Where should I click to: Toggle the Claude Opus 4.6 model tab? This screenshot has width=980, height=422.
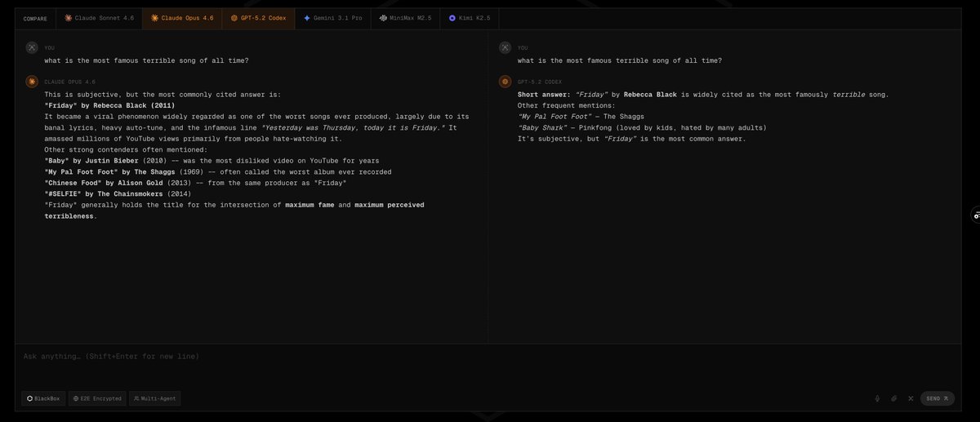(x=182, y=18)
